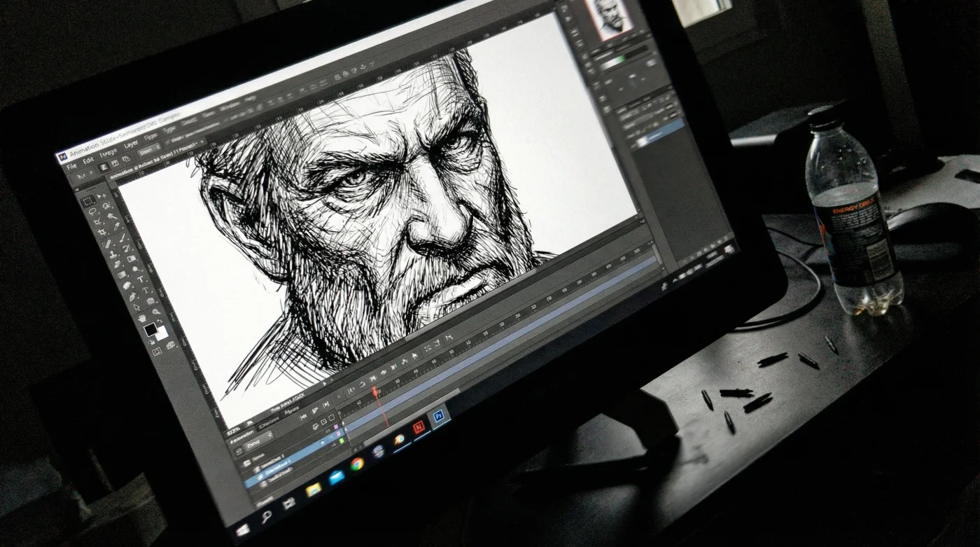Image resolution: width=980 pixels, height=547 pixels.
Task: Open the Edit menu
Action: point(88,160)
